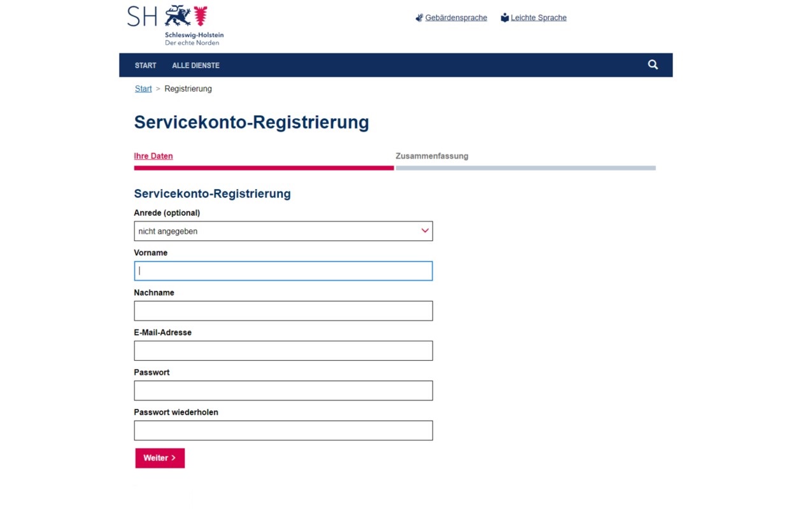
Task: Open the Leichte Sprache link
Action: click(x=539, y=18)
